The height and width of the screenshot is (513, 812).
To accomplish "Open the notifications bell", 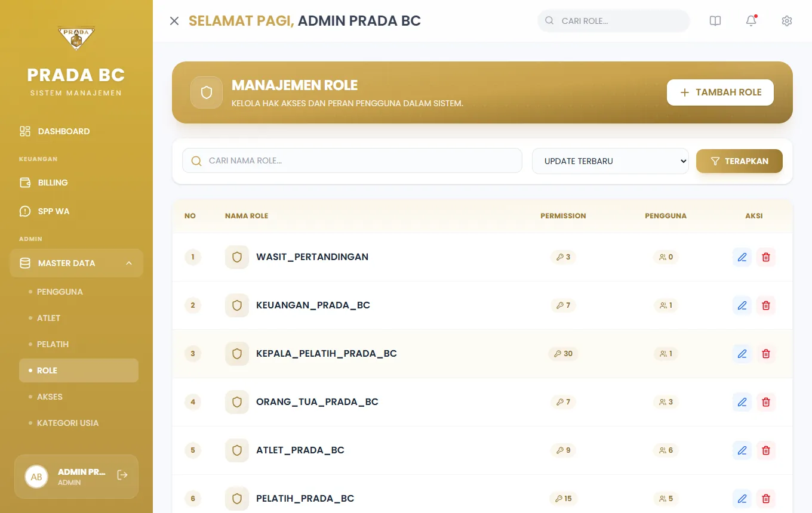I will (x=751, y=21).
